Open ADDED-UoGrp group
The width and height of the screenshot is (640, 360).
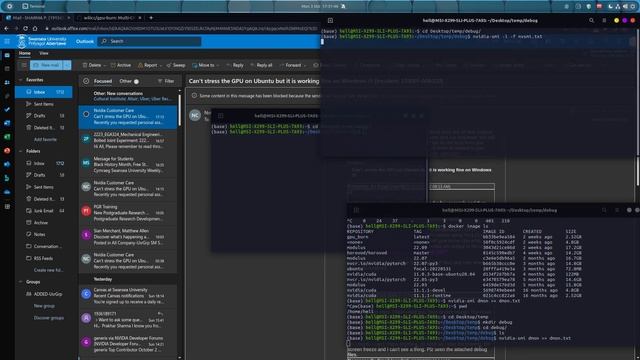pos(44,294)
